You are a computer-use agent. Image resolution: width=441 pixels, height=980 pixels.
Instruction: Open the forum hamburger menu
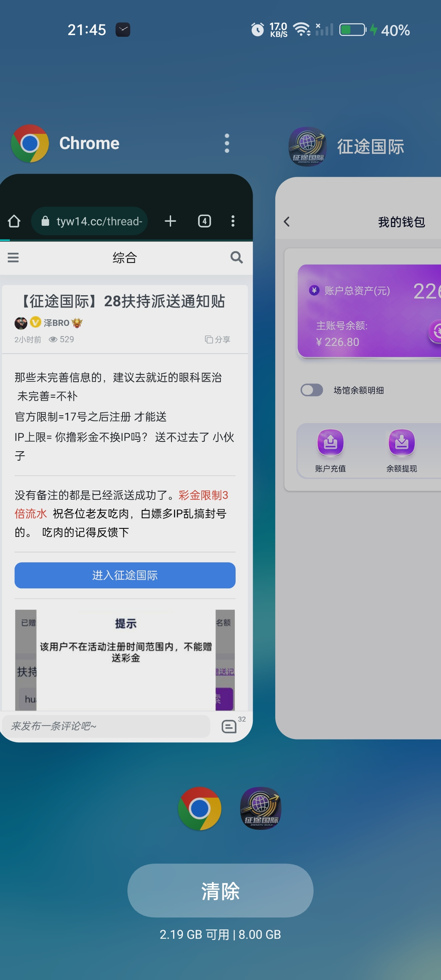tap(13, 258)
